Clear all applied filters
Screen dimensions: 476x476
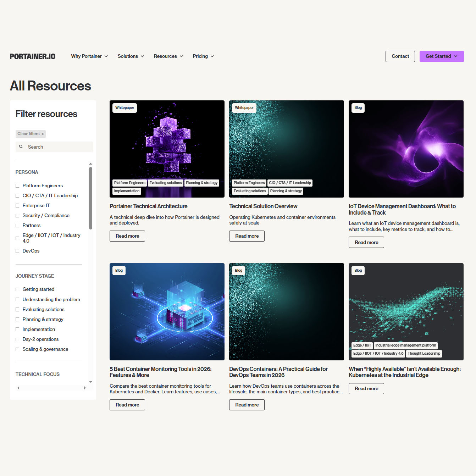[x=31, y=134]
